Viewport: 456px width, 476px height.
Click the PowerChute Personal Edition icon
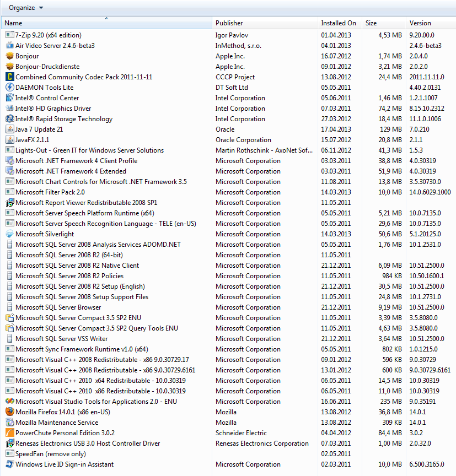pos(10,433)
